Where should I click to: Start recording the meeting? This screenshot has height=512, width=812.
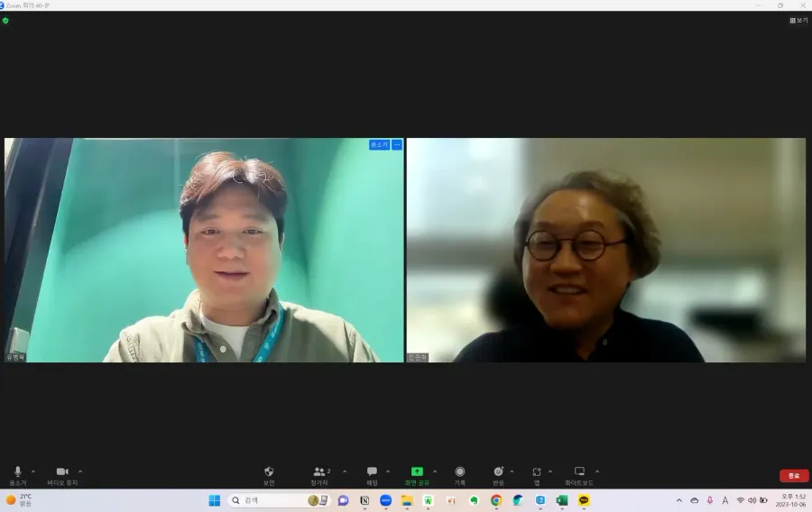(x=460, y=476)
